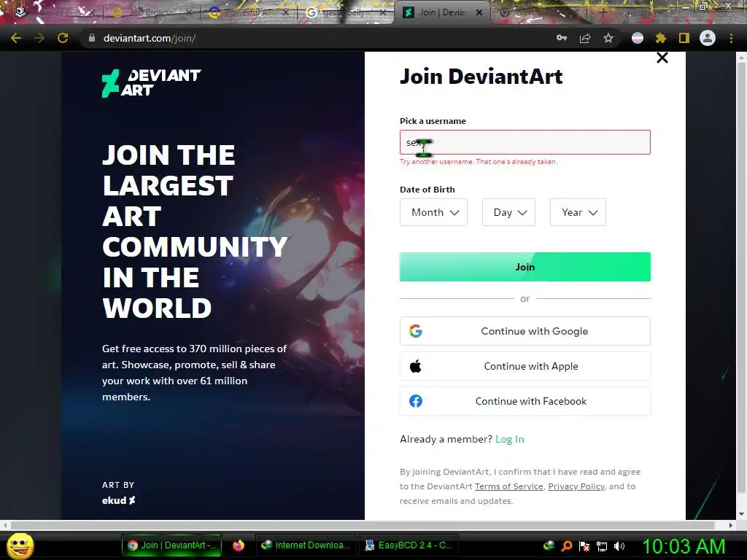Image resolution: width=747 pixels, height=560 pixels.
Task: Close the Join | DeviantArt tab
Action: click(x=479, y=12)
